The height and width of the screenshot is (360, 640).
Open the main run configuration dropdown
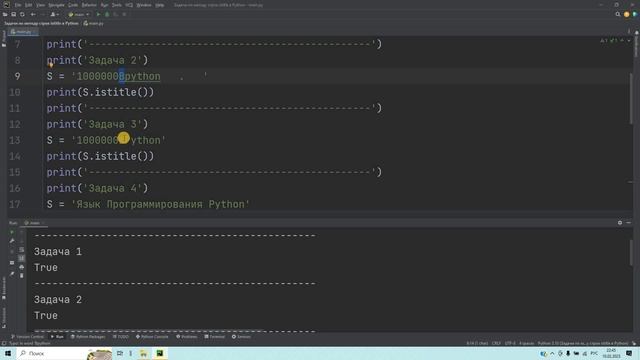pos(79,14)
